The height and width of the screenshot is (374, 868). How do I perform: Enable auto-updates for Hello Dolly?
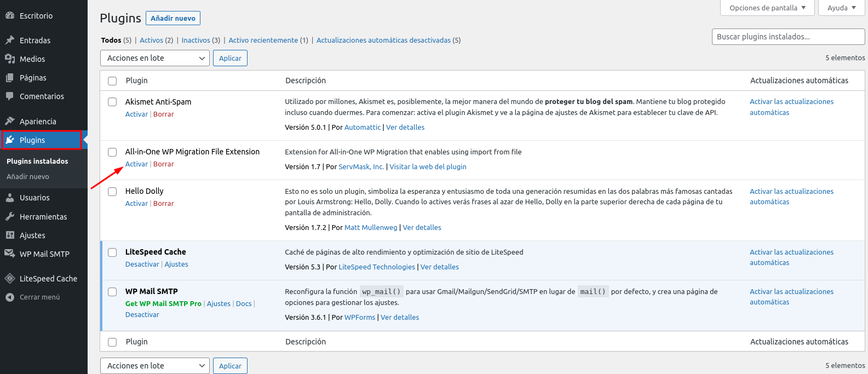point(791,197)
